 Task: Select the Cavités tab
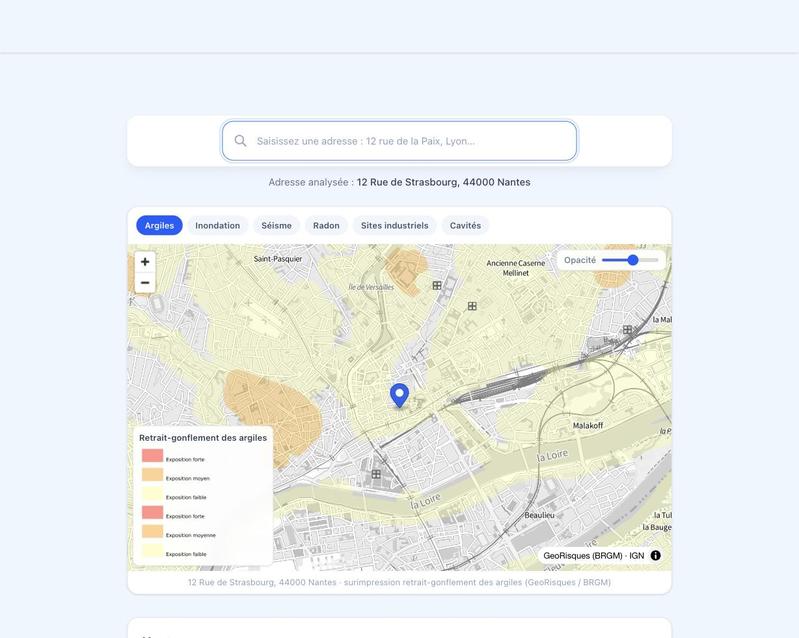pyautogui.click(x=465, y=225)
